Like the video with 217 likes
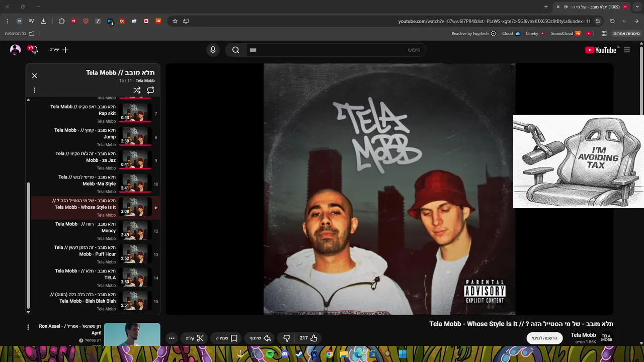Image resolution: width=644 pixels, height=362 pixels. (308, 338)
